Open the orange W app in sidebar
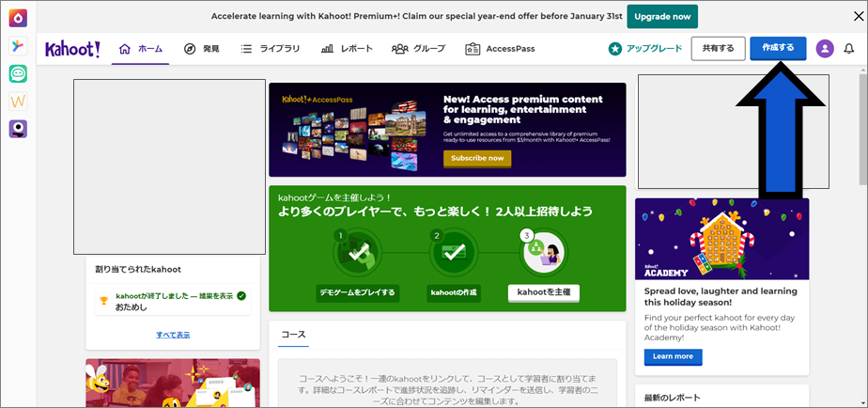The height and width of the screenshot is (408, 868). pyautogui.click(x=18, y=102)
